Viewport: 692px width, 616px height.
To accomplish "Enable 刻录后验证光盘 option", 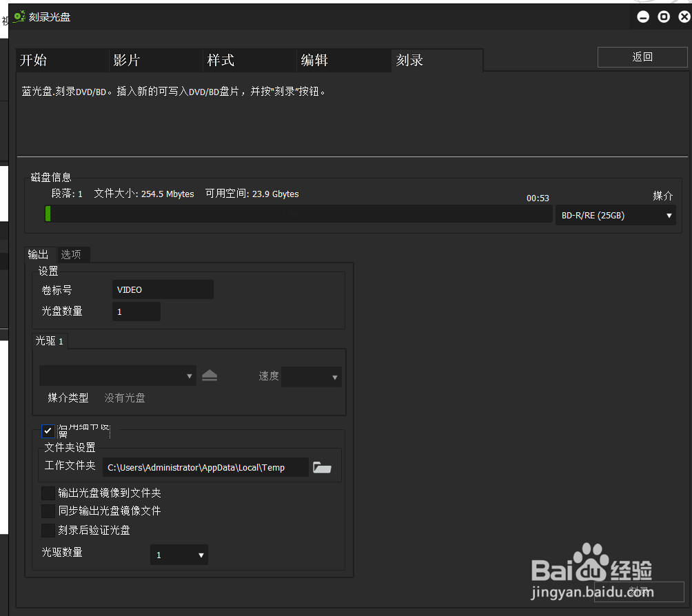I will tap(48, 530).
